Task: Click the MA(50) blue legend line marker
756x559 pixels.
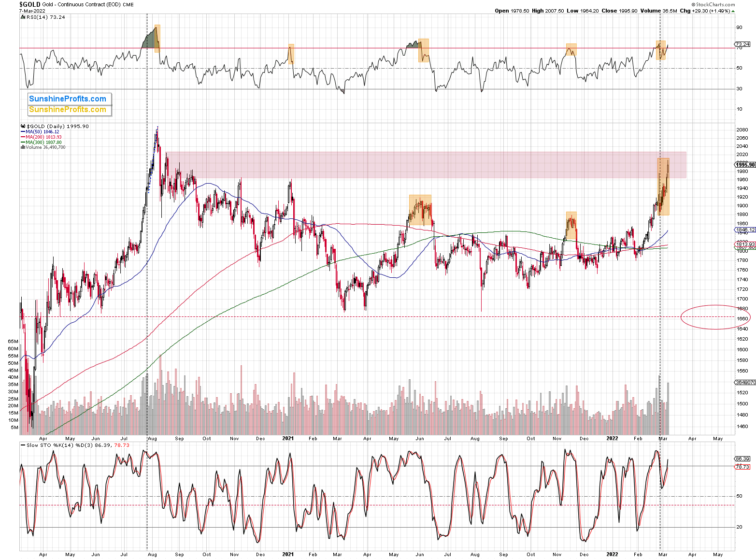Action: 23,132
